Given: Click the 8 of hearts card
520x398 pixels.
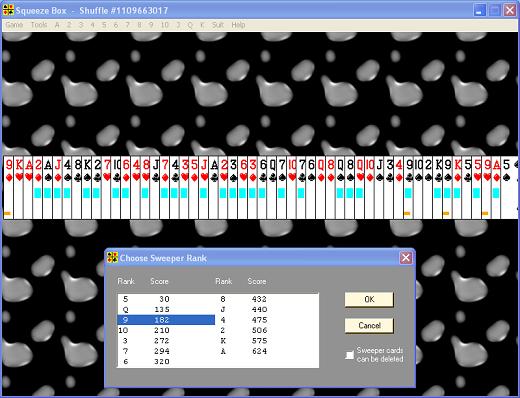Looking at the screenshot, I should pyautogui.click(x=145, y=188).
